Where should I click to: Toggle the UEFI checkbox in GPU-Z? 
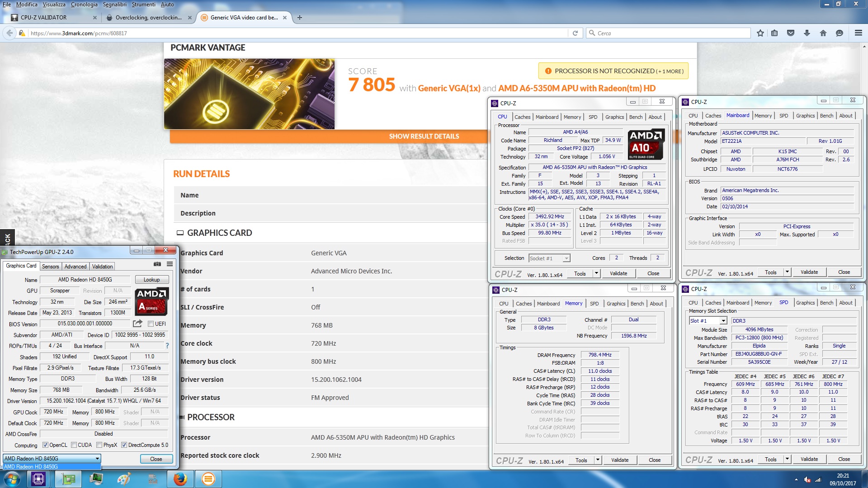[151, 324]
